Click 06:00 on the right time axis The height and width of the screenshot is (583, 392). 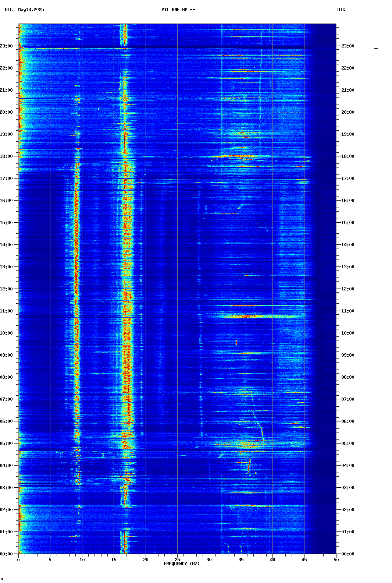tap(348, 421)
